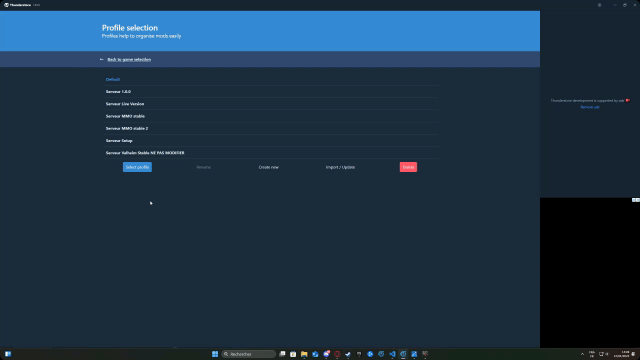Click the round title bar icon left of the minimize button
Screen dimensions: 640x360
[599, 5]
